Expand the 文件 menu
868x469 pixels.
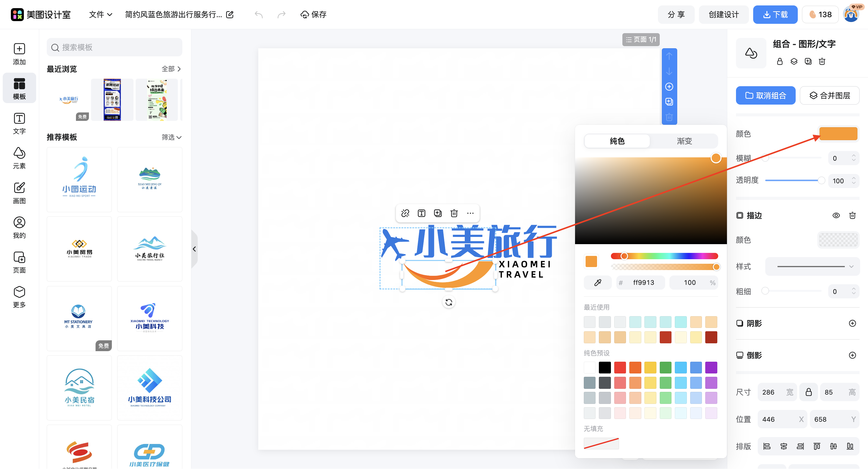pyautogui.click(x=100, y=14)
